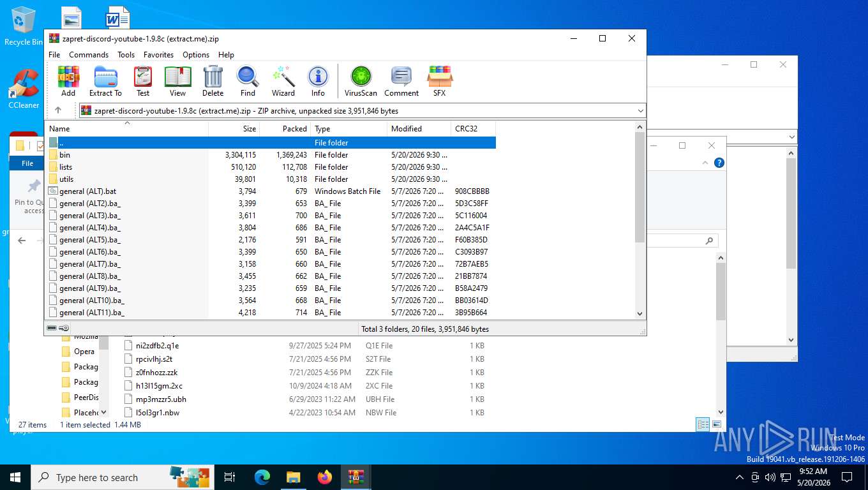This screenshot has height=490, width=868.
Task: Click the SFX toolbar icon
Action: tap(440, 81)
